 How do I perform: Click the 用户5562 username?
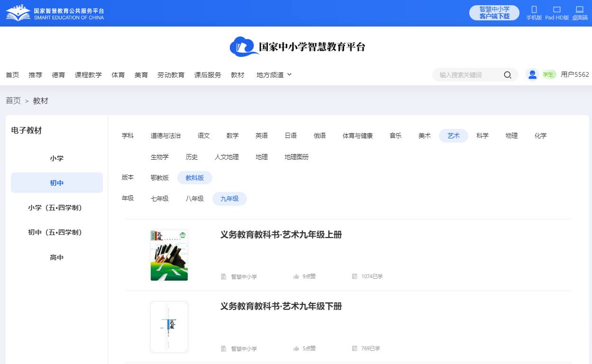(x=575, y=74)
